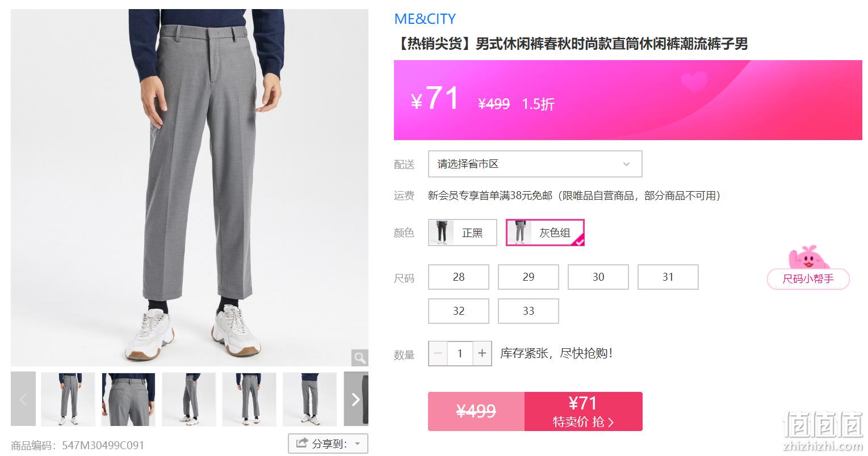Select the side-view trousers thumbnail
Screen dimensions: 868x456
(189, 399)
